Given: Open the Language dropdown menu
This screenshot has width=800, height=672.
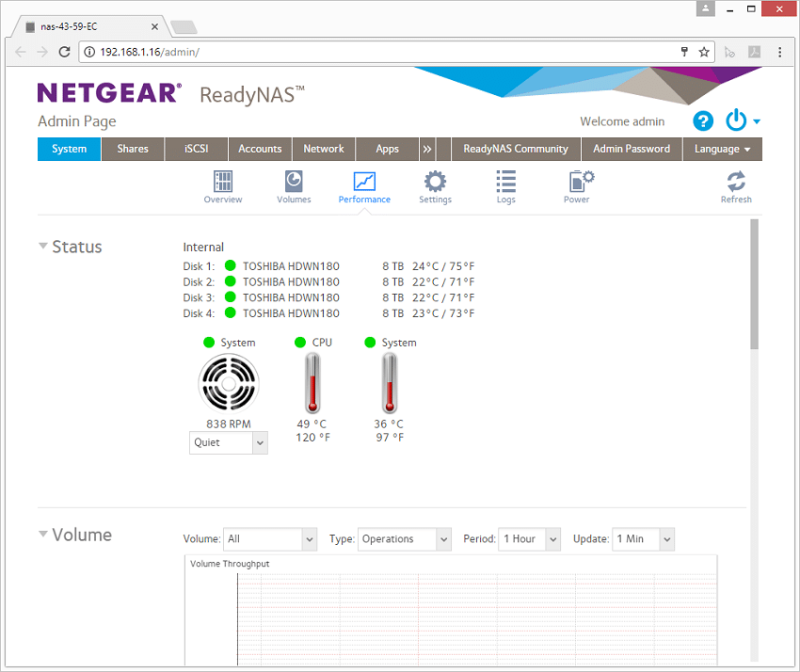Looking at the screenshot, I should point(723,149).
